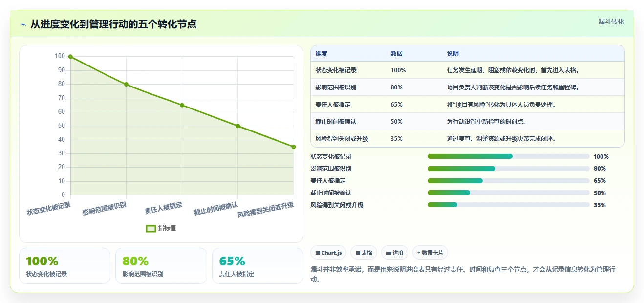
Task: Toggle the 指标值 legend swatch
Action: point(151,228)
